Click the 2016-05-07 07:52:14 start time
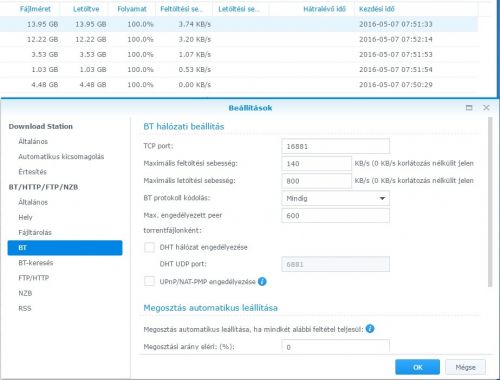Image resolution: width=500 pixels, height=380 pixels. coord(396,39)
